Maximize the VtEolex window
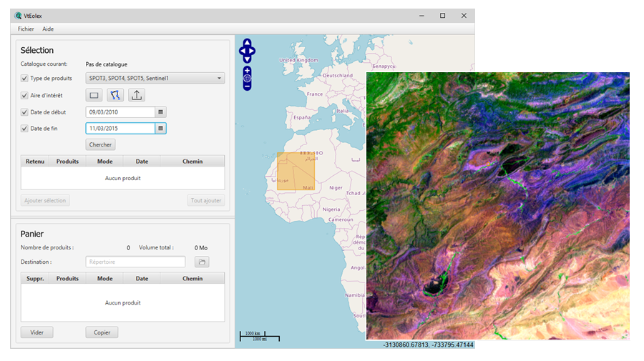The image size is (644, 361). pos(442,16)
